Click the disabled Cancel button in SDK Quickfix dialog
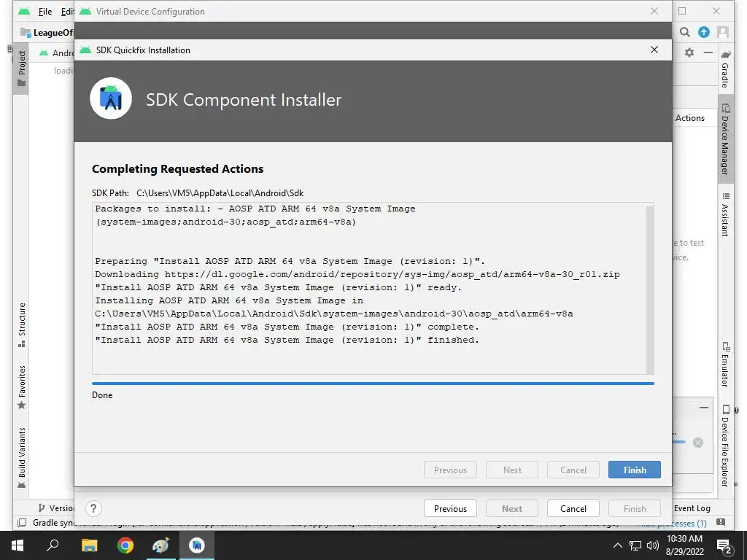Viewport: 747px width, 560px height. (573, 470)
